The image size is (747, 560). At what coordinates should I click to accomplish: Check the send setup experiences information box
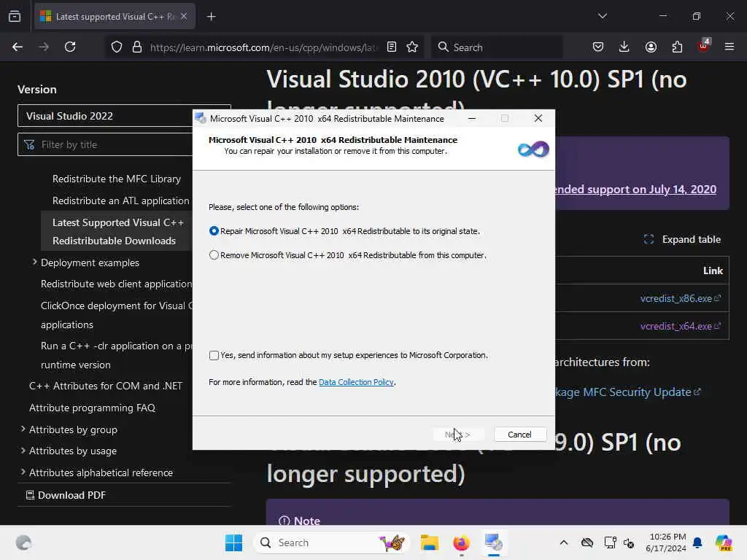tap(214, 355)
